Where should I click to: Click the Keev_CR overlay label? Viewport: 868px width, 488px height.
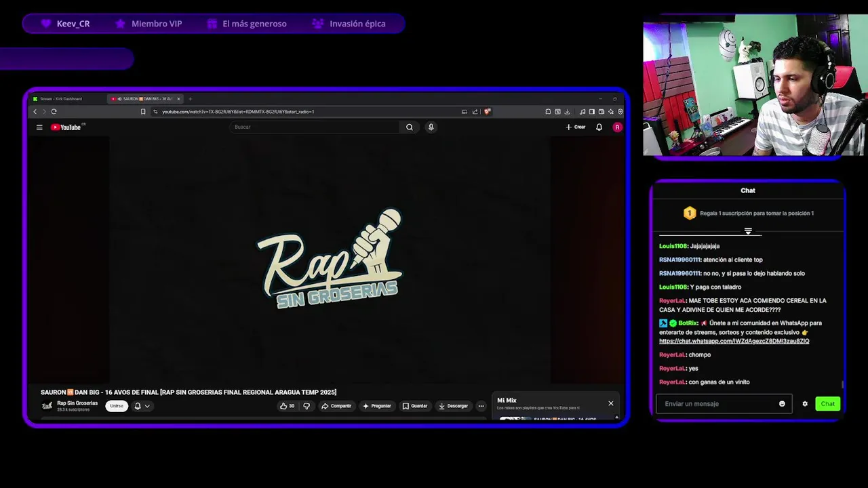pyautogui.click(x=65, y=24)
